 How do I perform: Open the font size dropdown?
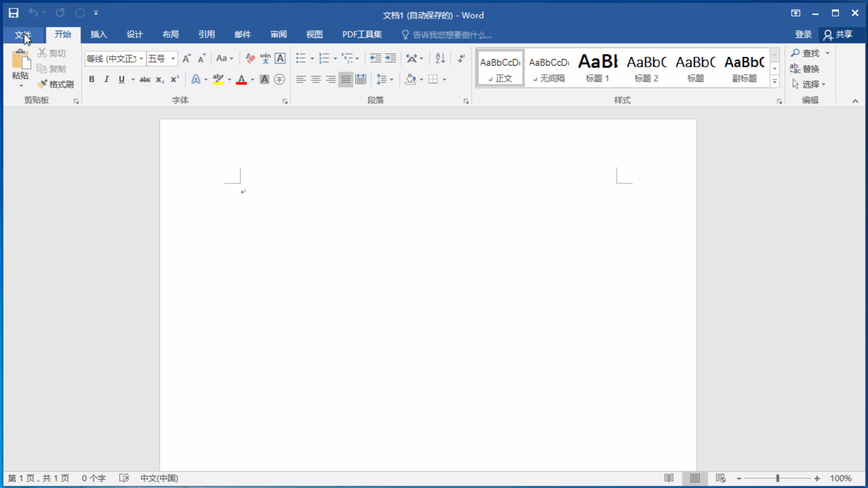(173, 59)
